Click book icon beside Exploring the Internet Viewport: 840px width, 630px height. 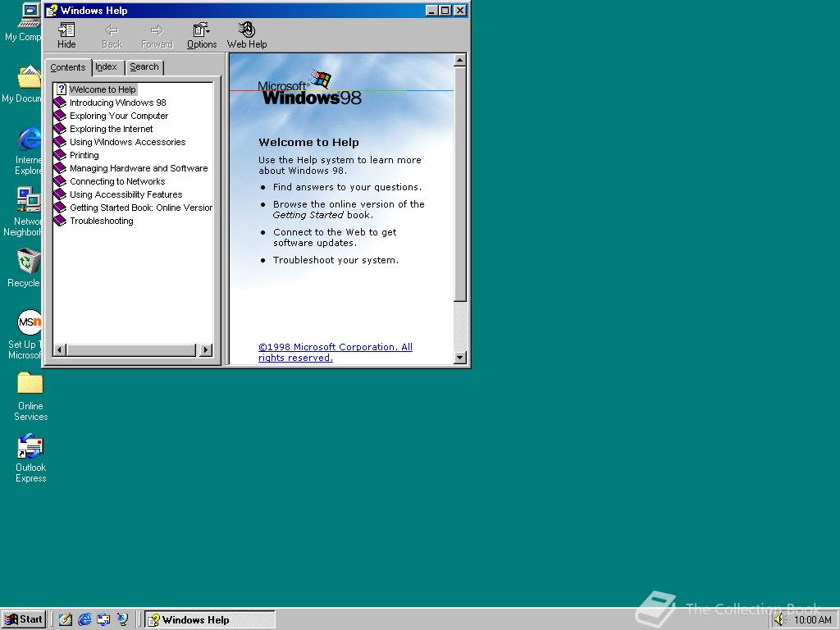coord(60,129)
